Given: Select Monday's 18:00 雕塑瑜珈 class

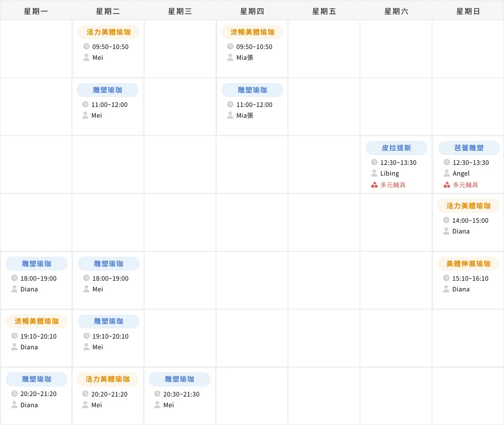Looking at the screenshot, I should (36, 263).
